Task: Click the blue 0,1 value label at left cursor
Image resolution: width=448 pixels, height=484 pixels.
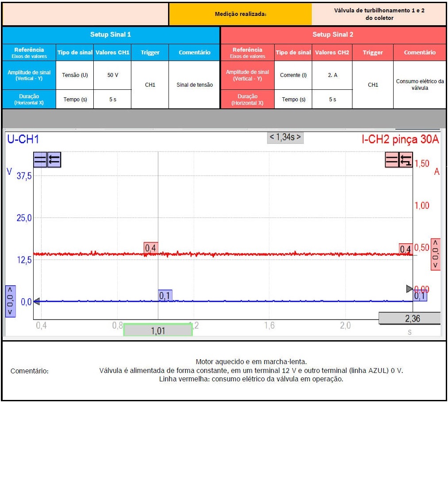Action: click(165, 296)
